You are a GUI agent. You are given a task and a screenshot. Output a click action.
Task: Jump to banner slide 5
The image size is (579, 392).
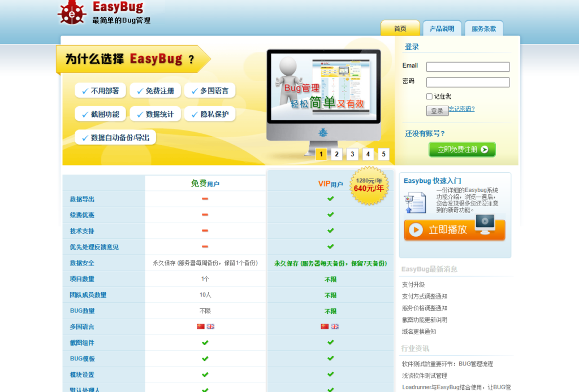[384, 154]
